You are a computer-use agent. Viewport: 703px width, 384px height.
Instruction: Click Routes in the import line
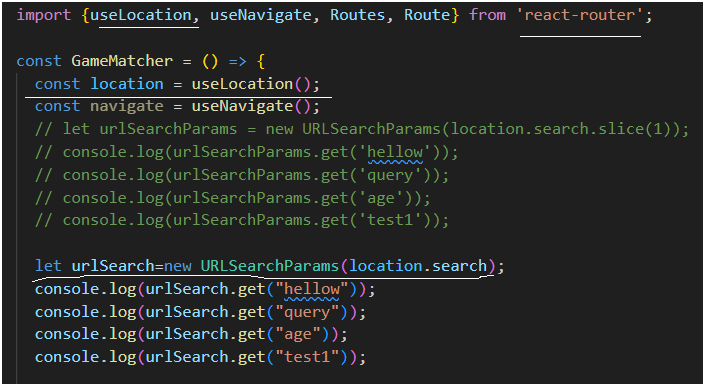click(x=357, y=16)
